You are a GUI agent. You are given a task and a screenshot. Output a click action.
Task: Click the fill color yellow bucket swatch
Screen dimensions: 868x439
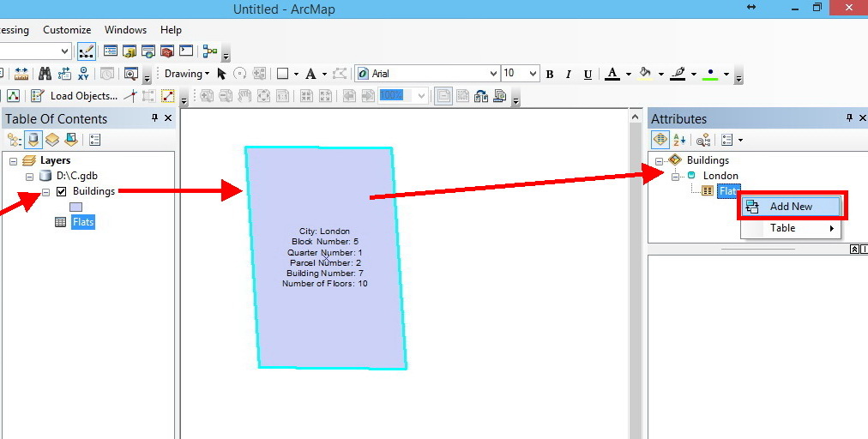tap(645, 75)
